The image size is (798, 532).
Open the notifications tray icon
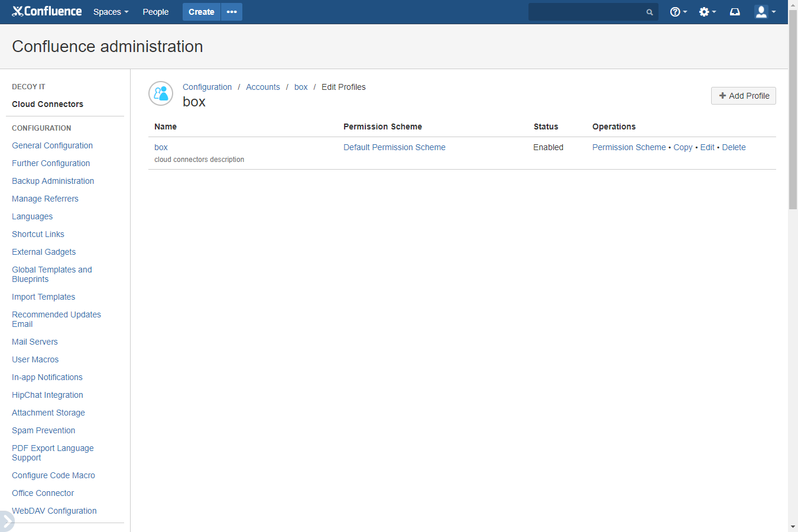(735, 12)
